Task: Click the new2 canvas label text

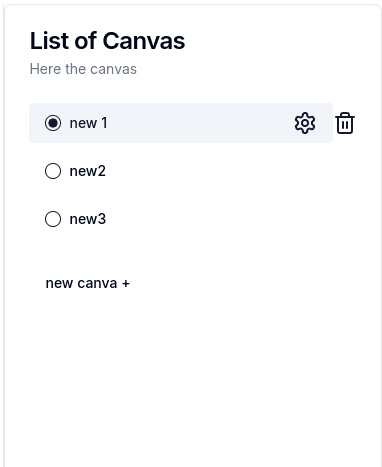Action: [88, 171]
